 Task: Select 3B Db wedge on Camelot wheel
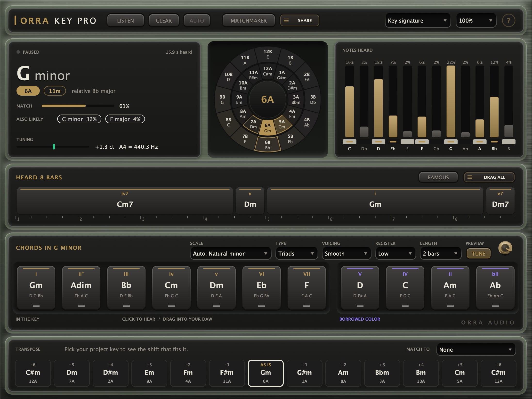[x=313, y=100]
